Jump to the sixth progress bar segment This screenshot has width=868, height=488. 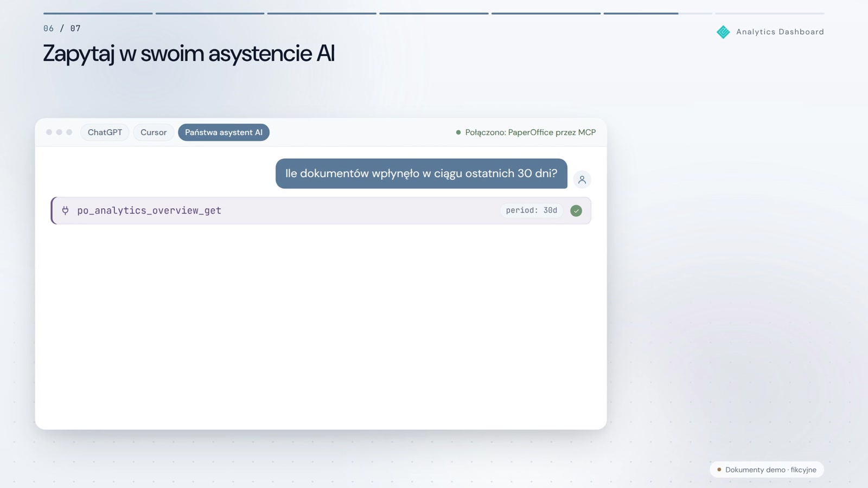658,13
